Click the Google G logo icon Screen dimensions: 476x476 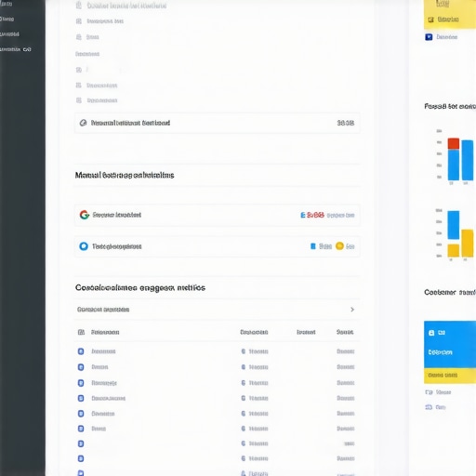(85, 215)
